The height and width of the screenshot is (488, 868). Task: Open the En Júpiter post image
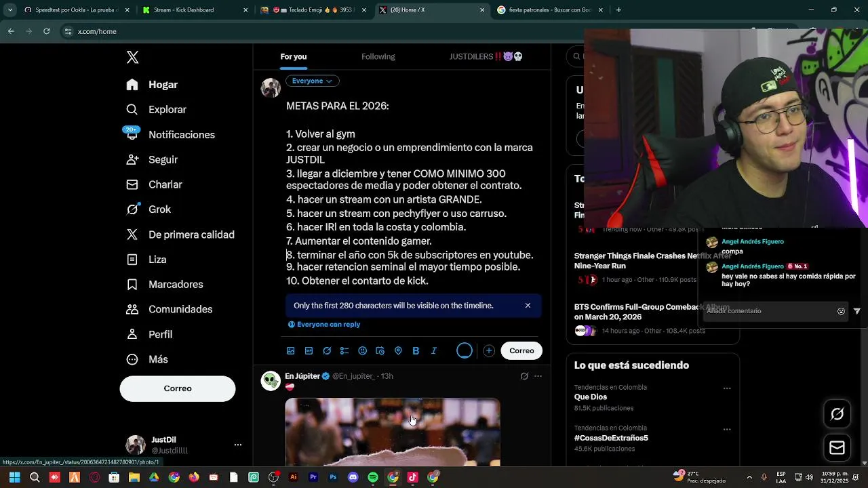[392, 432]
